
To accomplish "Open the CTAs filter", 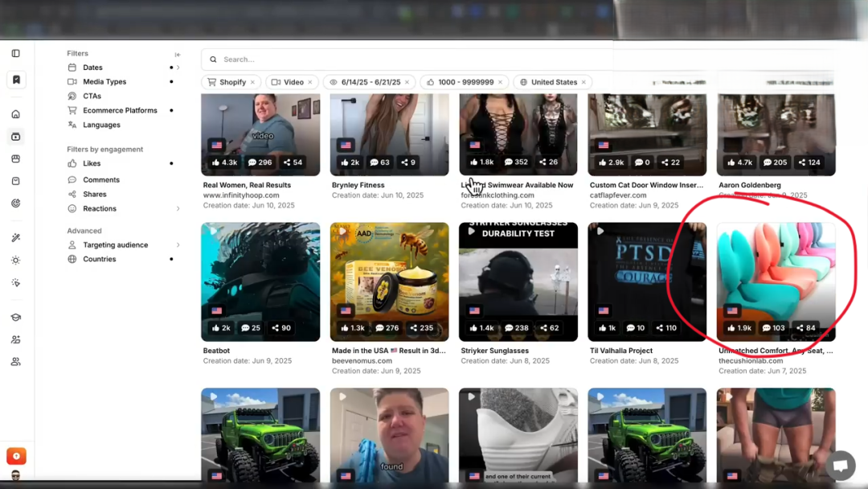I will 92,96.
